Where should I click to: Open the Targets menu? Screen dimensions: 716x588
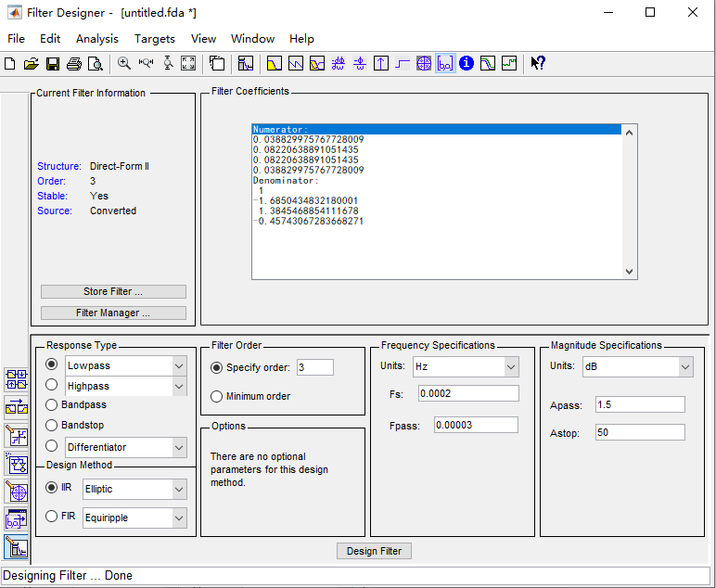[155, 39]
